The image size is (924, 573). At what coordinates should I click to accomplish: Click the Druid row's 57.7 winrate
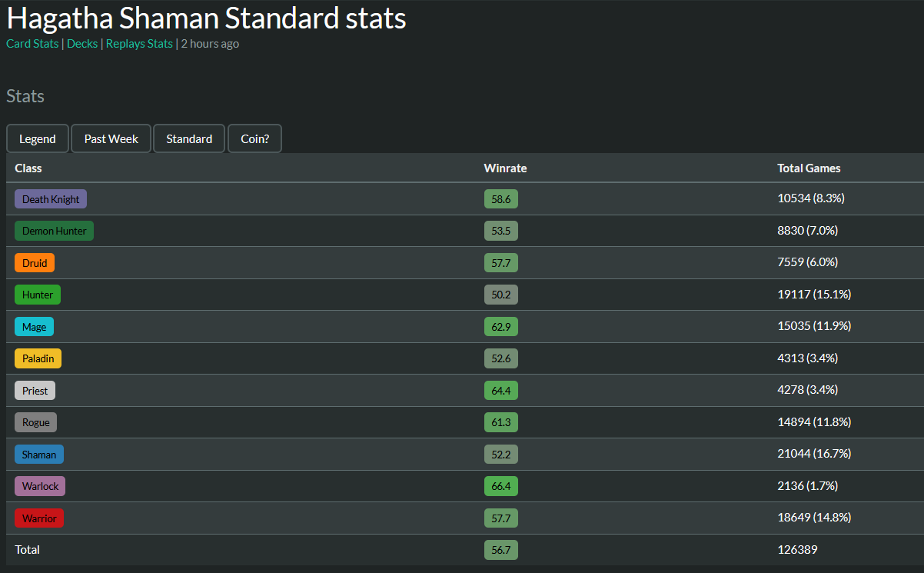click(501, 263)
